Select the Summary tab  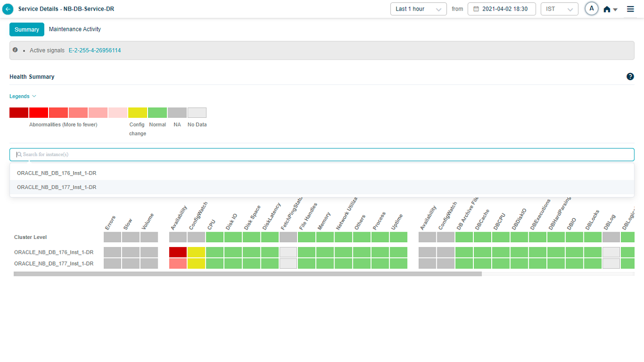coord(27,29)
